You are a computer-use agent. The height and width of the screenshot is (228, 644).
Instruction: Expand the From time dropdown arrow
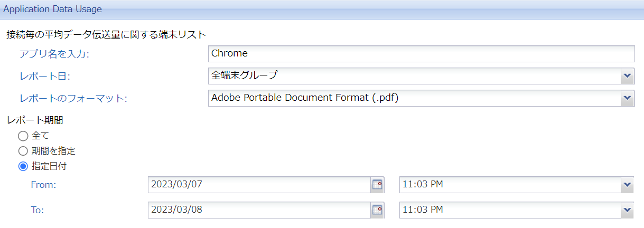(627, 184)
